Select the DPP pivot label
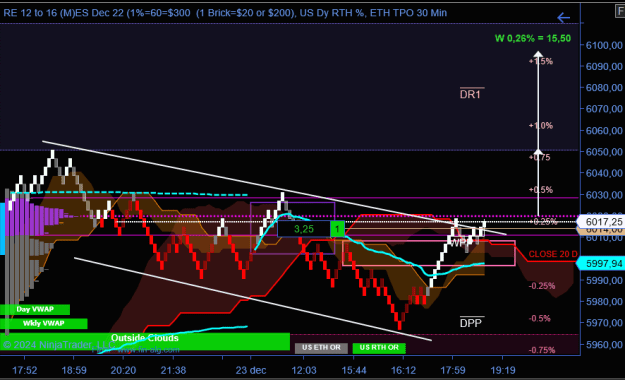Image resolution: width=625 pixels, height=380 pixels. point(471,323)
